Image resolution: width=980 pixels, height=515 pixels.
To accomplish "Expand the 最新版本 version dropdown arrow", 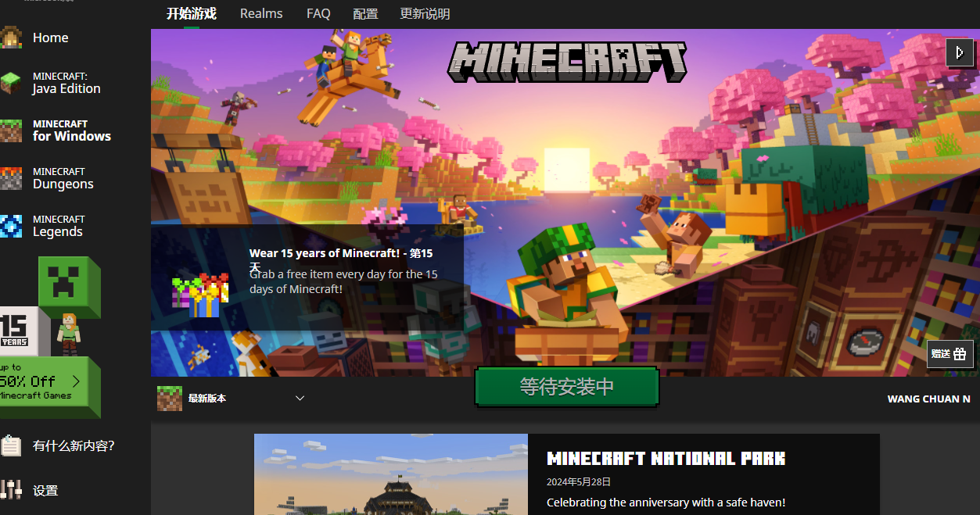I will (x=300, y=399).
